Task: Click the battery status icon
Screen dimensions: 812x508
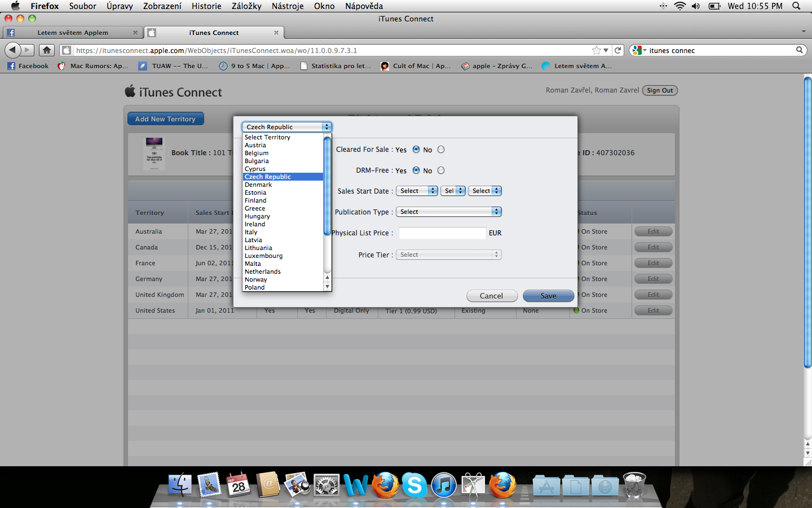Action: (714, 6)
